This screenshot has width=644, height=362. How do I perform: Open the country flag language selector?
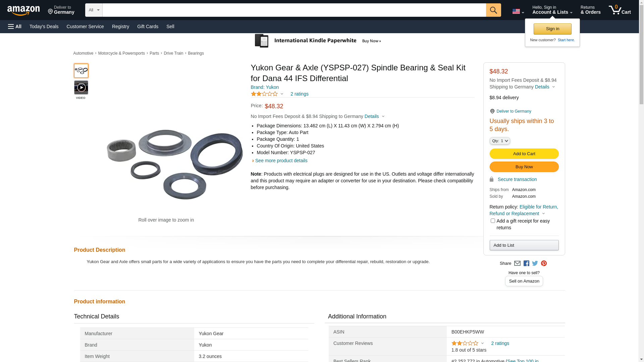[518, 12]
